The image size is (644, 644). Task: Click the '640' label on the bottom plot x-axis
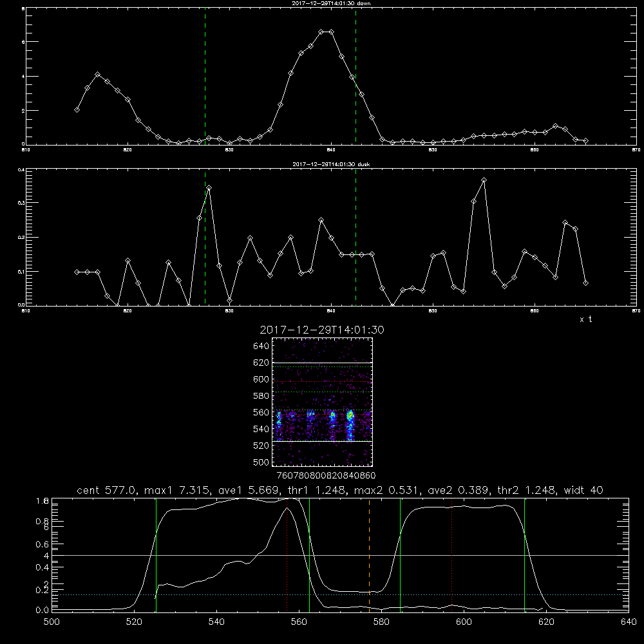(x=629, y=621)
